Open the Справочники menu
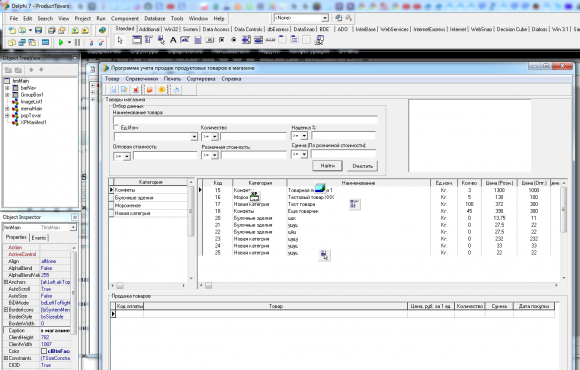Image resolution: width=580 pixels, height=370 pixels. 142,79
